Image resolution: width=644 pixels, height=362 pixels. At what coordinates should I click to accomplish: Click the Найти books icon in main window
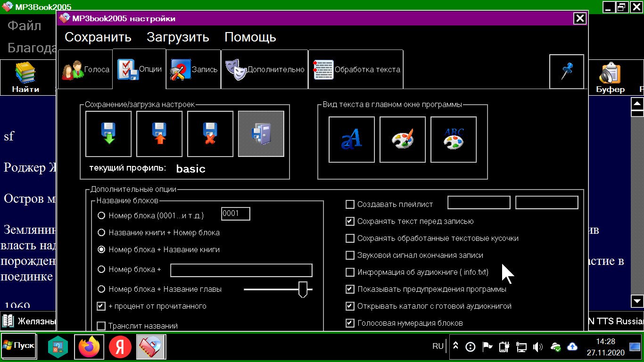pyautogui.click(x=25, y=77)
